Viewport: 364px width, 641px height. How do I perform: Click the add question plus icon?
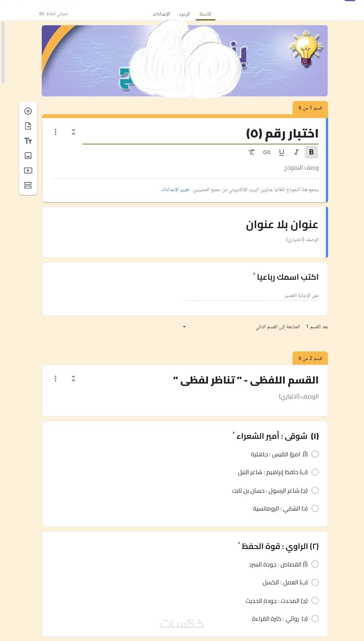[28, 111]
